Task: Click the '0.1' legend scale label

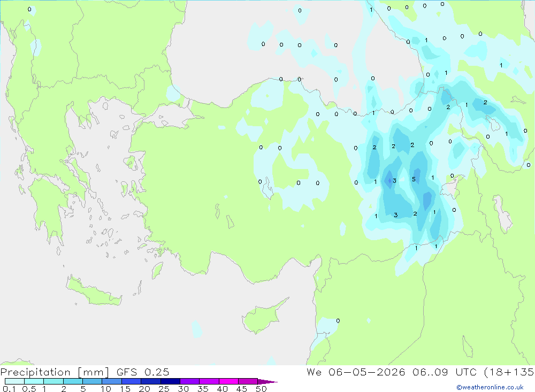Action: [x=9, y=389]
